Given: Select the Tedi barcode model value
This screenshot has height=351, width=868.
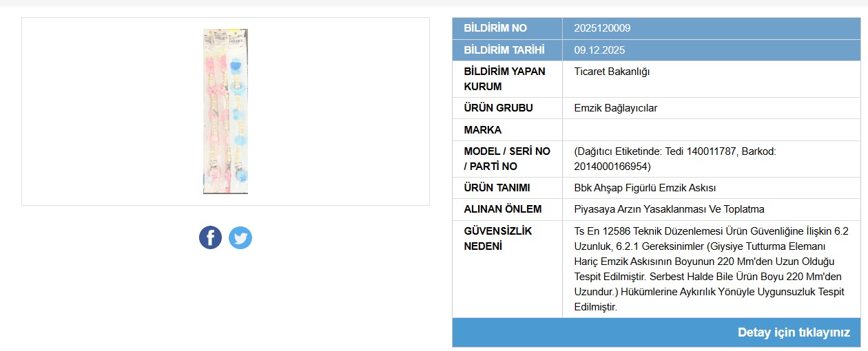Looking at the screenshot, I should (675, 159).
